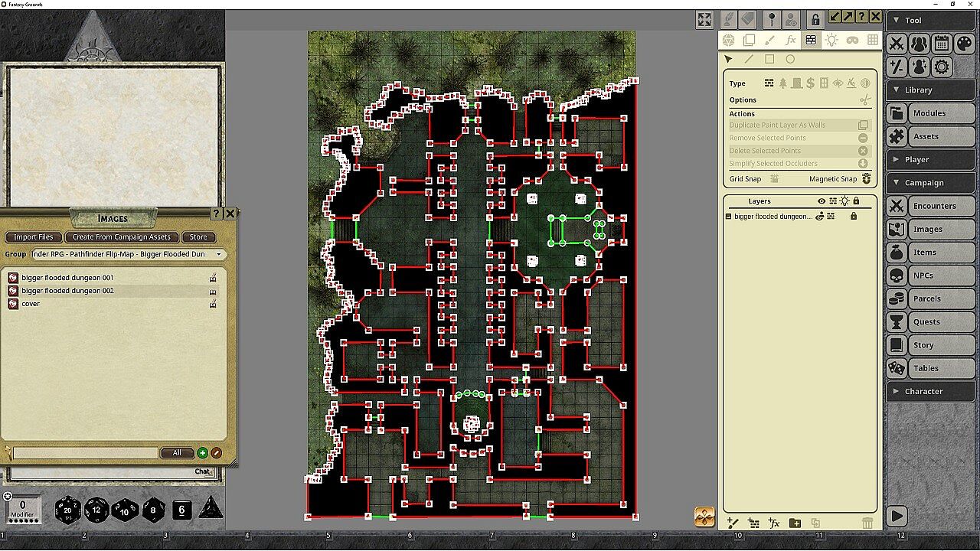Toggle visibility column eye in Layers header

(822, 201)
